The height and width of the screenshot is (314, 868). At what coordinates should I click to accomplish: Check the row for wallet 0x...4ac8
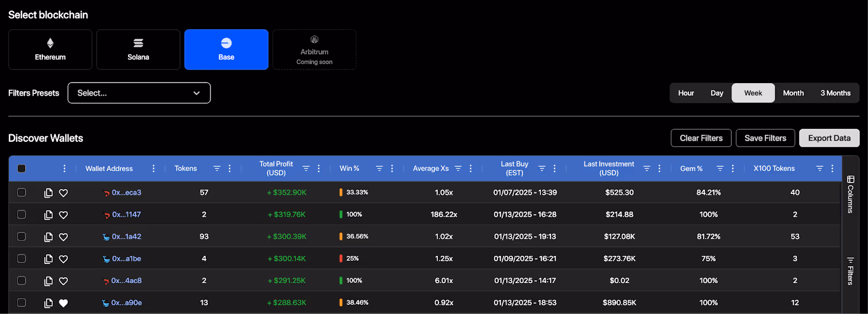[22, 280]
